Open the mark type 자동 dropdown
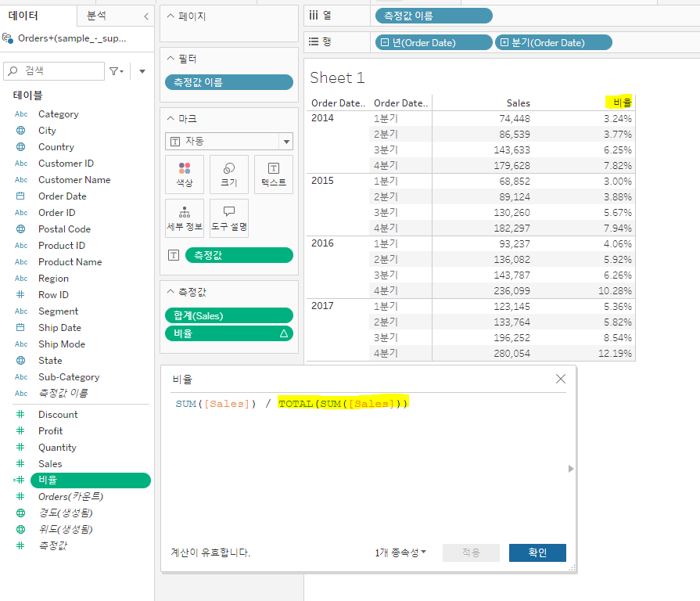The height and width of the screenshot is (601, 700). click(229, 142)
